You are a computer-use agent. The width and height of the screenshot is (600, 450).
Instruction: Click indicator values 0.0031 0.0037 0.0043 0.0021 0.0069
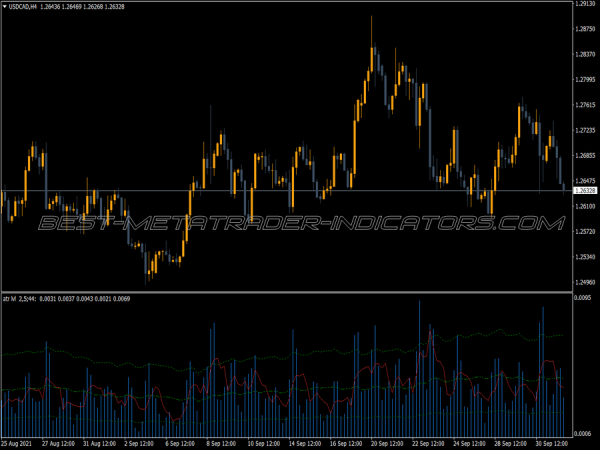coord(85,298)
